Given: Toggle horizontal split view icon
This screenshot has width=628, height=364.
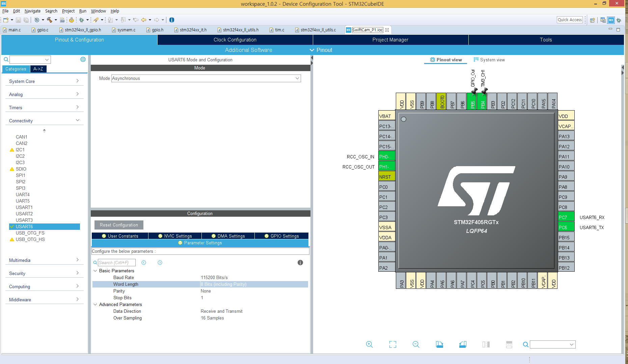Looking at the screenshot, I should (x=509, y=344).
